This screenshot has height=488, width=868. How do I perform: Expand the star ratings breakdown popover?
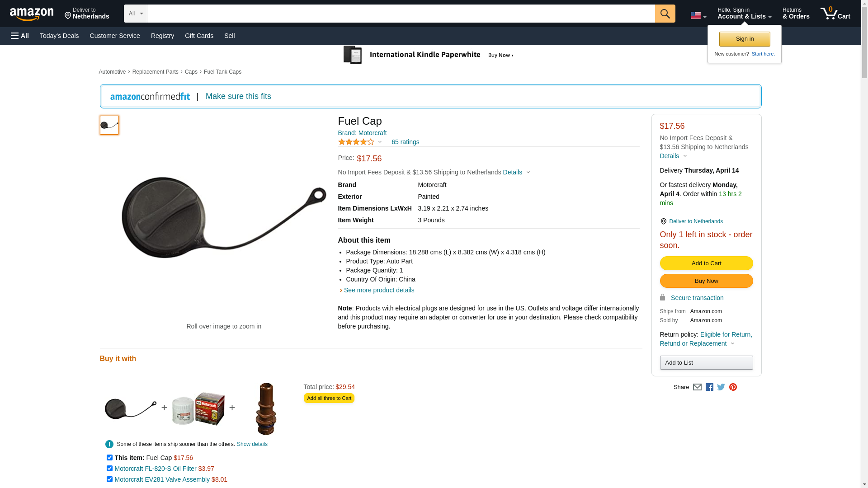pos(360,142)
